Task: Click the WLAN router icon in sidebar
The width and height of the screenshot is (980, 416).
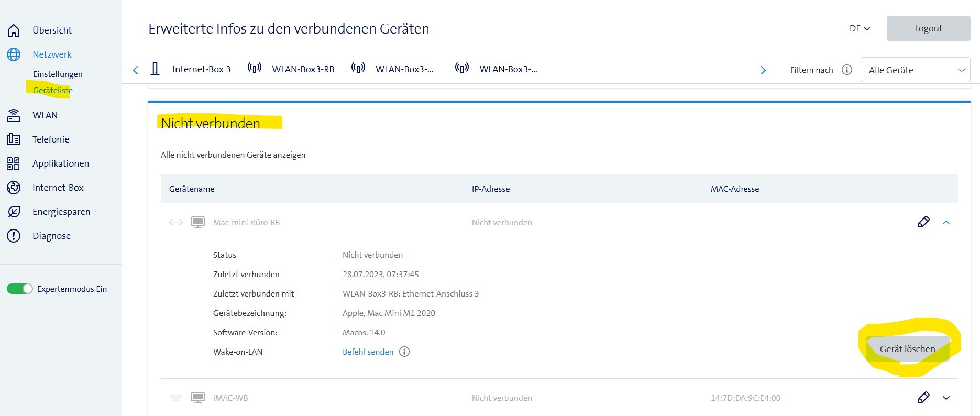Action: pyautogui.click(x=14, y=115)
